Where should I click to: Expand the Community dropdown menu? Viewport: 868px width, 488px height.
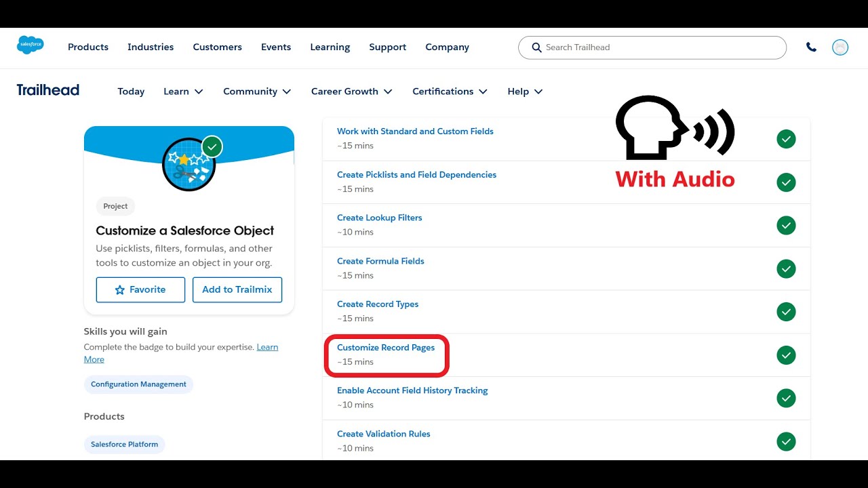click(257, 91)
